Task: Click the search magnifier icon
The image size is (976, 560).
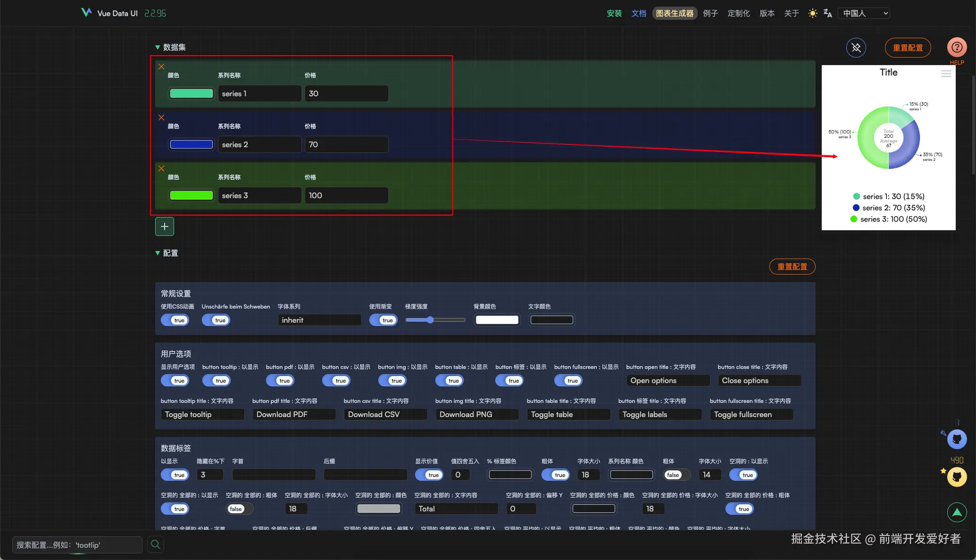Action: pos(155,544)
